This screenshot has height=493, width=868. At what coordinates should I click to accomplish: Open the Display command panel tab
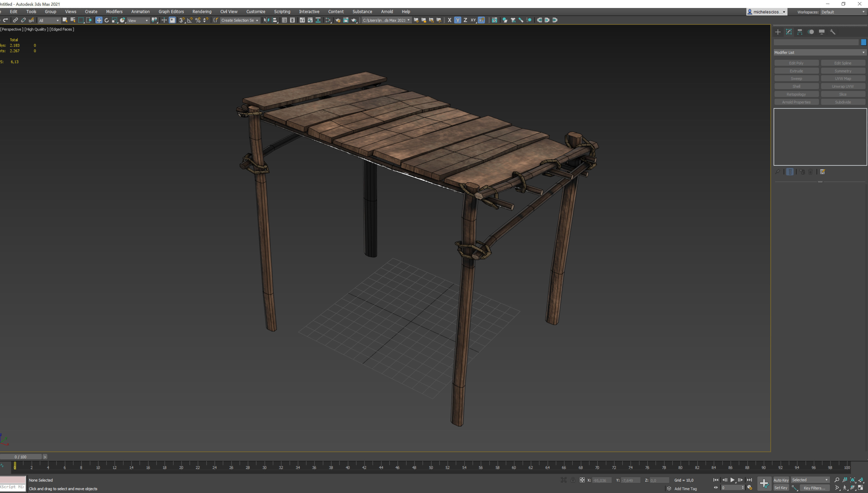click(822, 32)
